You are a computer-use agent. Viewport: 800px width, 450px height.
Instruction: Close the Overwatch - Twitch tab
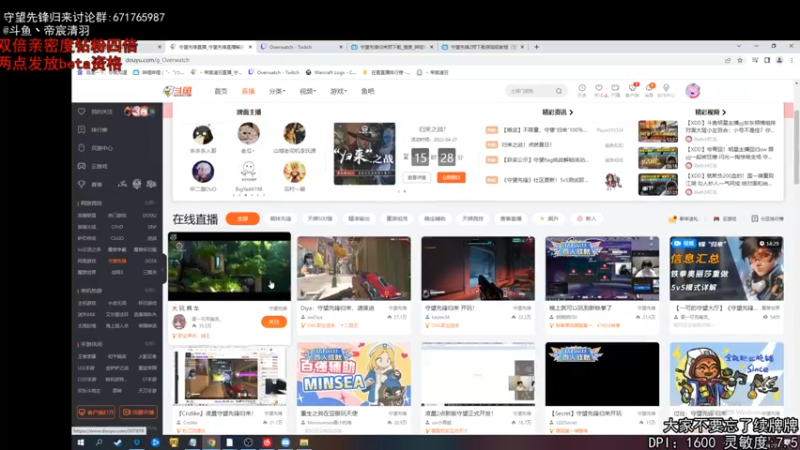341,47
